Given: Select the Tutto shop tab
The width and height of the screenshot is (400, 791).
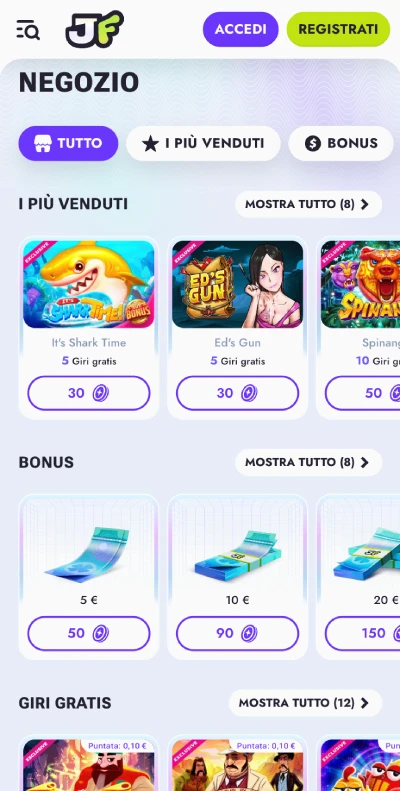Looking at the screenshot, I should [68, 143].
